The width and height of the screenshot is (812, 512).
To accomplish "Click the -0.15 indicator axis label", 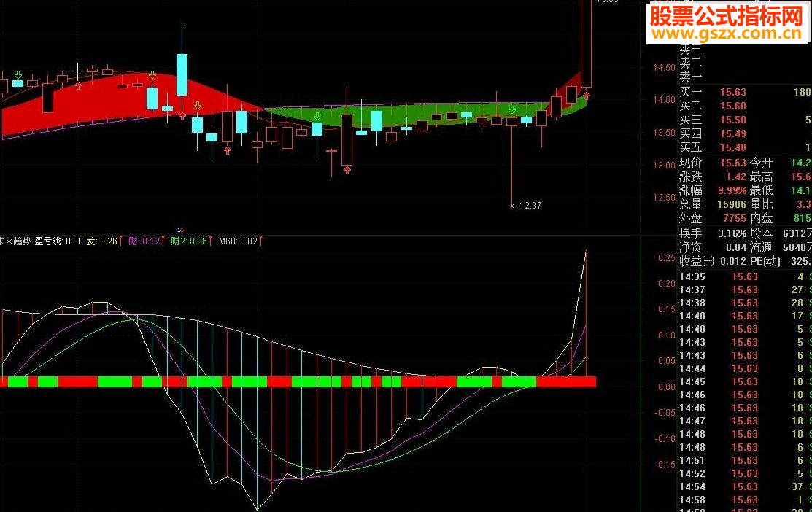I will pyautogui.click(x=665, y=465).
